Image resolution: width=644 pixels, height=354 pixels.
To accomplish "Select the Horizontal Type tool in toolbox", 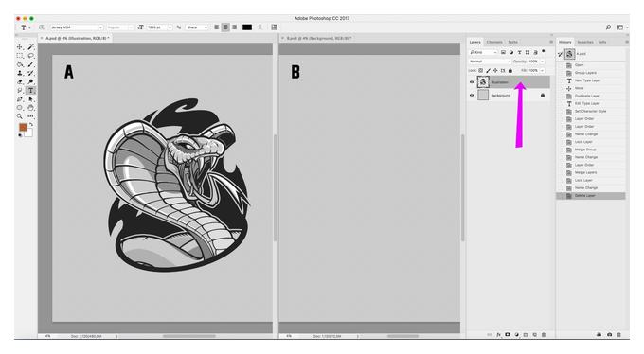I will tap(31, 90).
